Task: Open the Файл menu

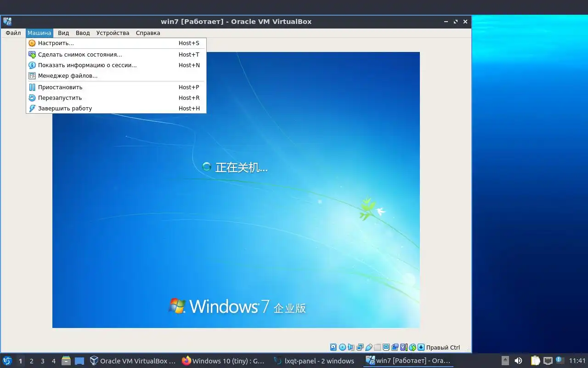Action: 13,33
